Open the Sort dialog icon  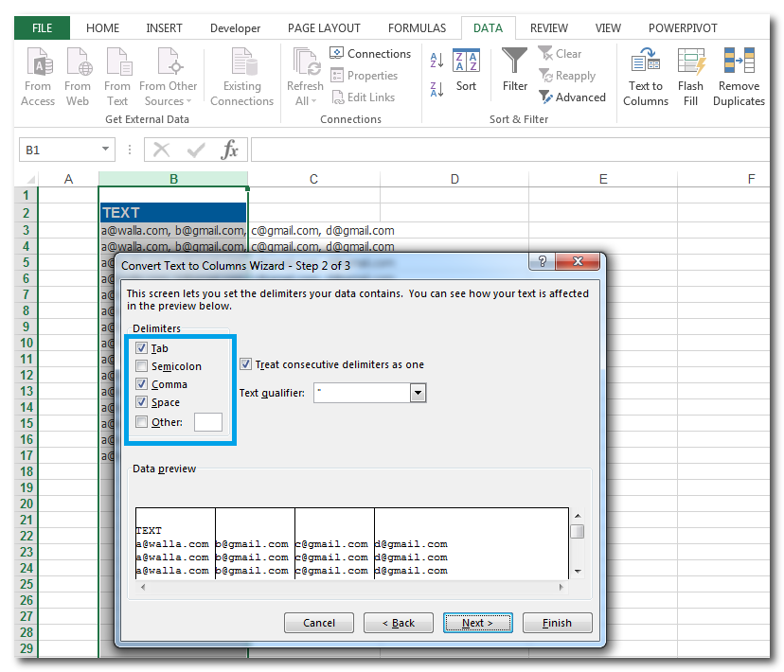pos(466,62)
